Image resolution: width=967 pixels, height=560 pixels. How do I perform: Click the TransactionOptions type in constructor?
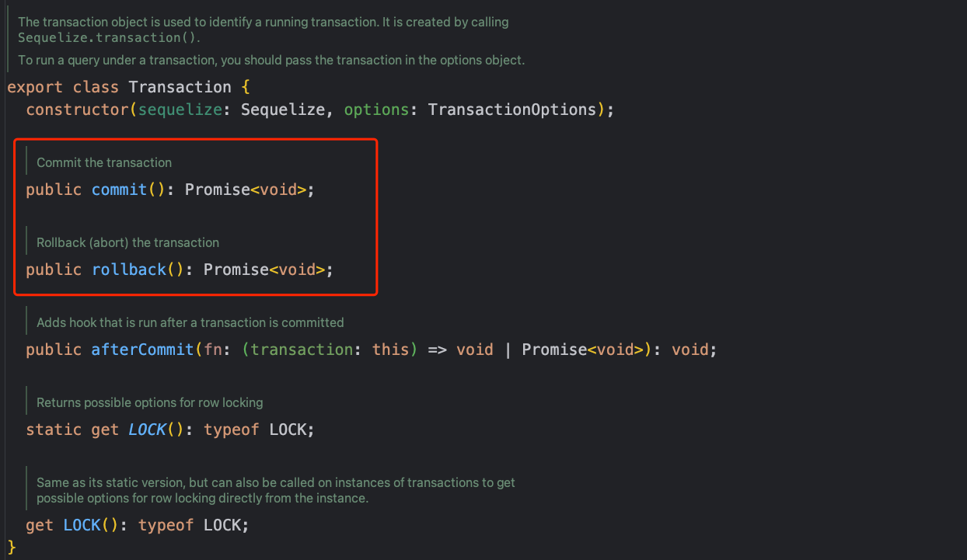(x=511, y=110)
